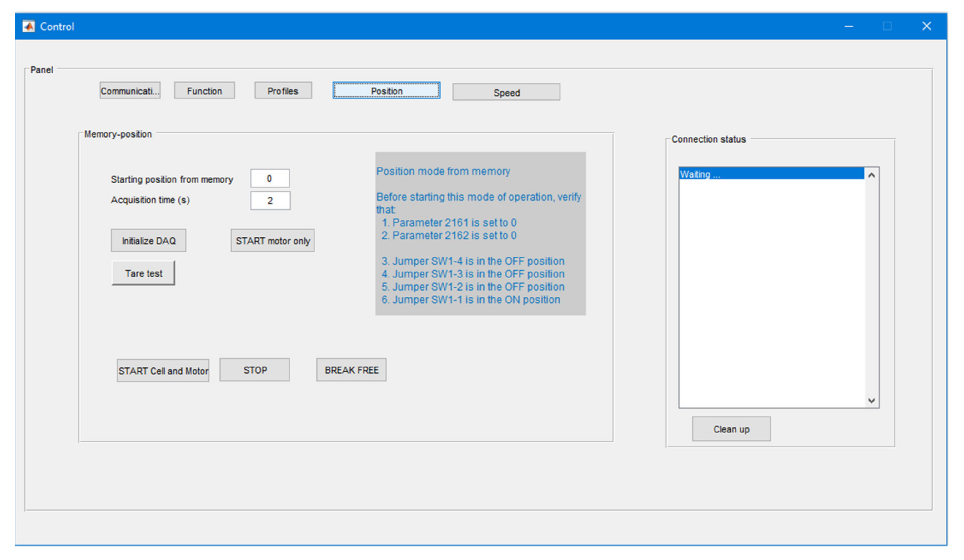964x560 pixels.
Task: Click the Starting position from memory field
Action: [270, 179]
